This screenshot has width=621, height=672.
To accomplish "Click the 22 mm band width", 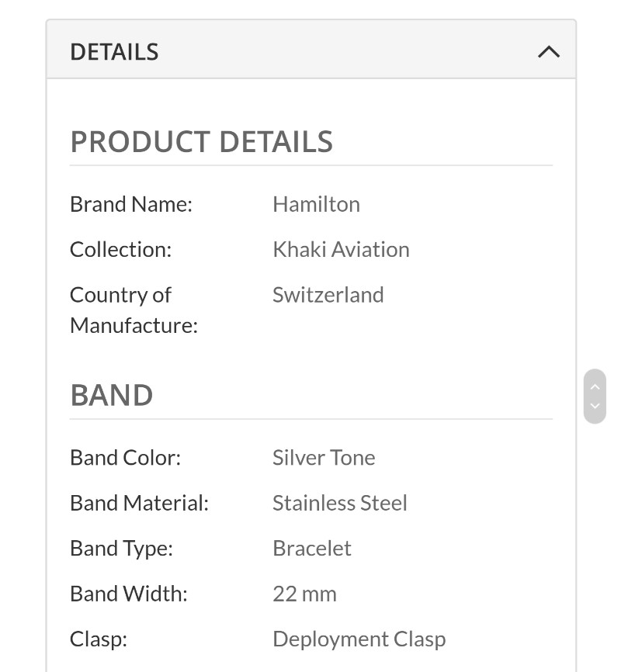I will click(304, 594).
